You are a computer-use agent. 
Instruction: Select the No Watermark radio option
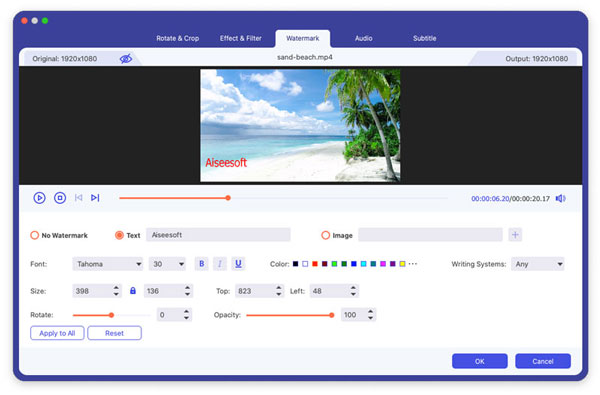(34, 235)
